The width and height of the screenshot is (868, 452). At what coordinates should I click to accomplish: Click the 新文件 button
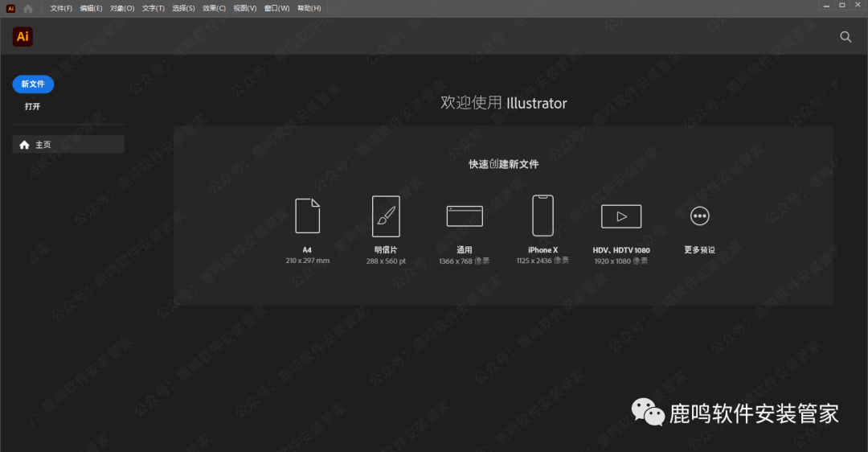coord(33,84)
